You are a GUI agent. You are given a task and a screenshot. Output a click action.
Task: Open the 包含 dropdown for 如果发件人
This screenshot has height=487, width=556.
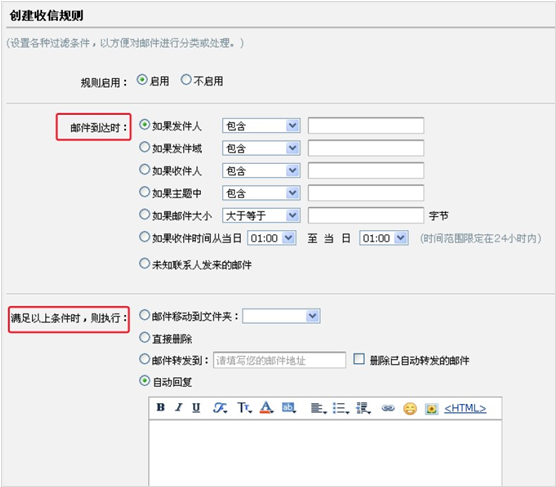point(261,126)
